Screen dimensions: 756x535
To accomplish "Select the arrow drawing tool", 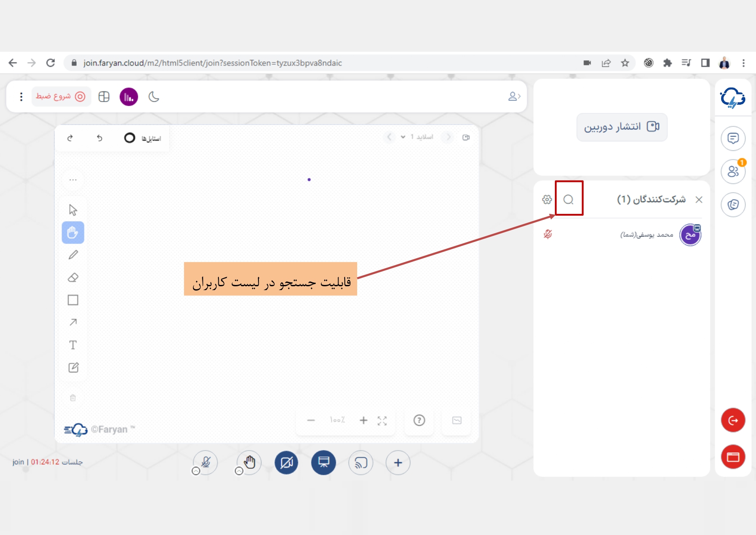I will pyautogui.click(x=73, y=322).
